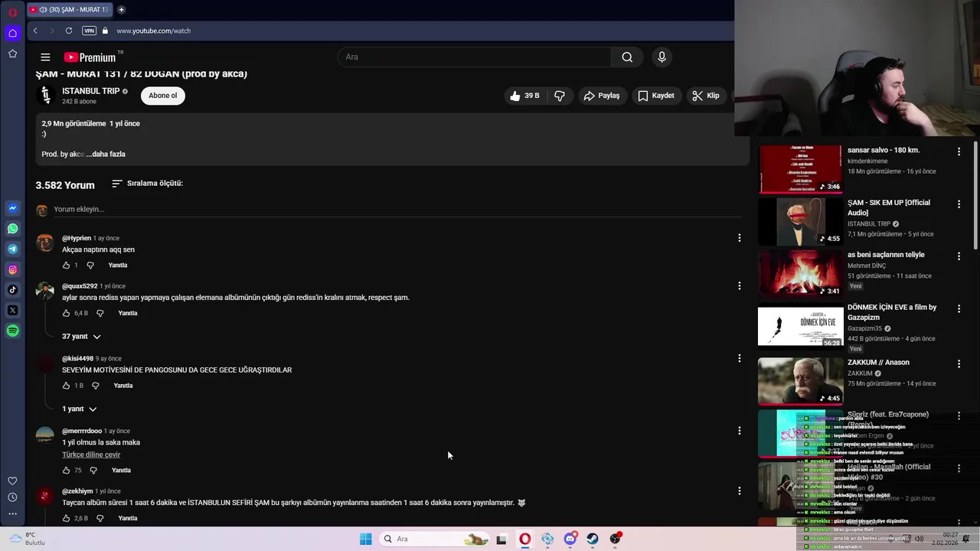Open Opera sidebar TikTok icon

point(12,290)
